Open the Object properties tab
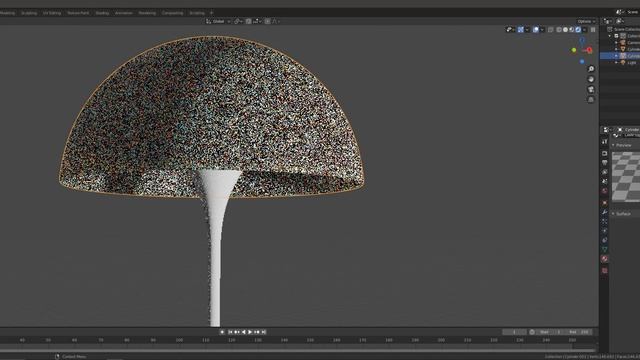The width and height of the screenshot is (640, 360). (x=604, y=203)
